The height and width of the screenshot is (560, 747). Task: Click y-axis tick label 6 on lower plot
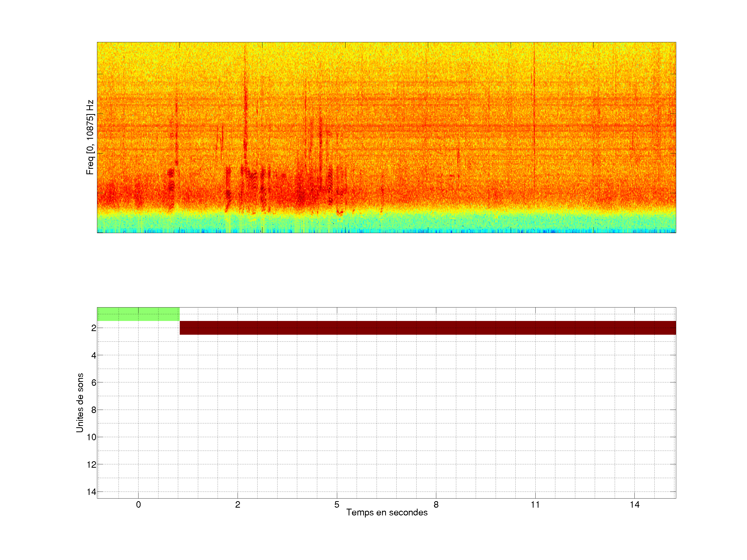click(94, 383)
